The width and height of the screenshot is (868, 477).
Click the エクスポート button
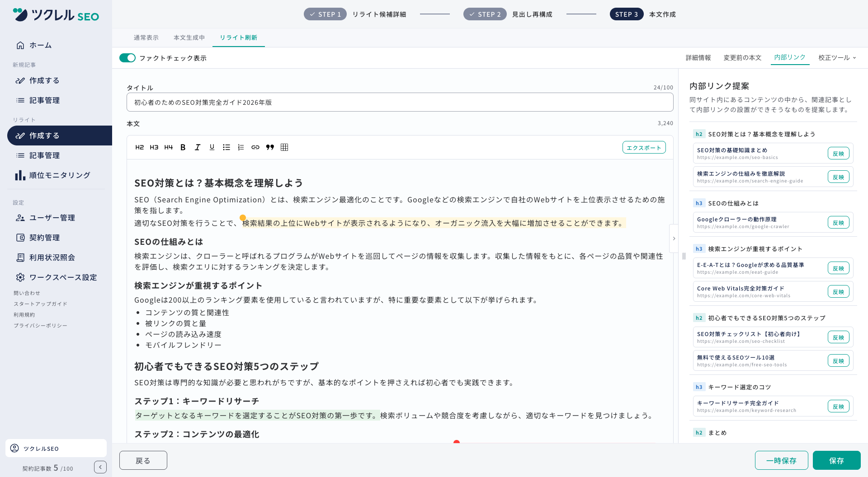[644, 148]
